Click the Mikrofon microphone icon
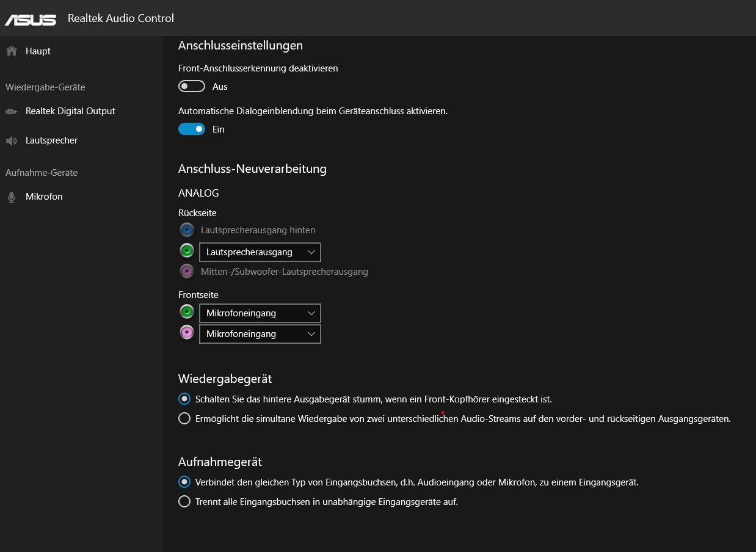The image size is (756, 552). (11, 197)
